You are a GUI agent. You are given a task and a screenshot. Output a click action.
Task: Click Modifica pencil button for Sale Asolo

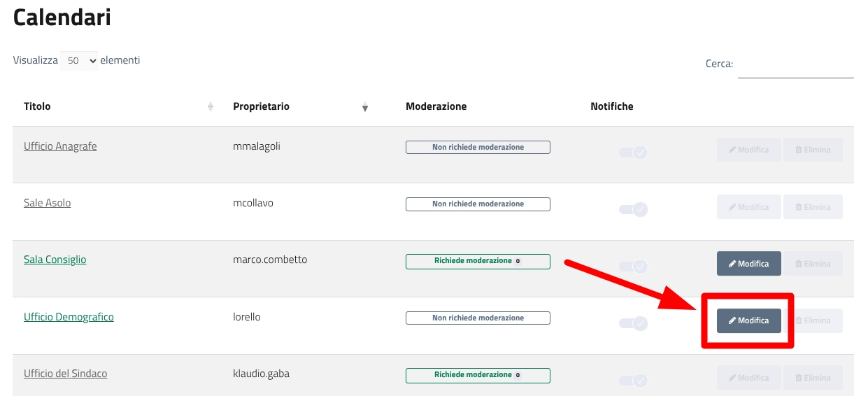(x=748, y=207)
